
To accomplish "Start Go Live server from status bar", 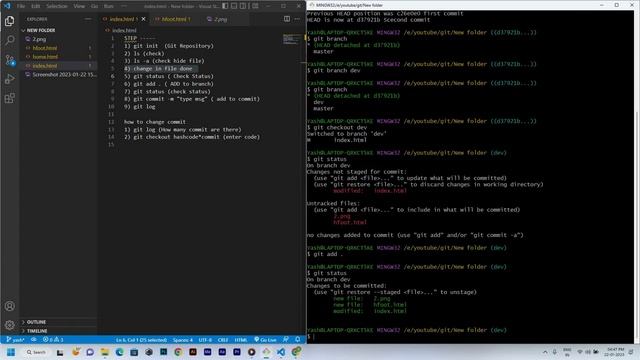I will tap(265, 340).
